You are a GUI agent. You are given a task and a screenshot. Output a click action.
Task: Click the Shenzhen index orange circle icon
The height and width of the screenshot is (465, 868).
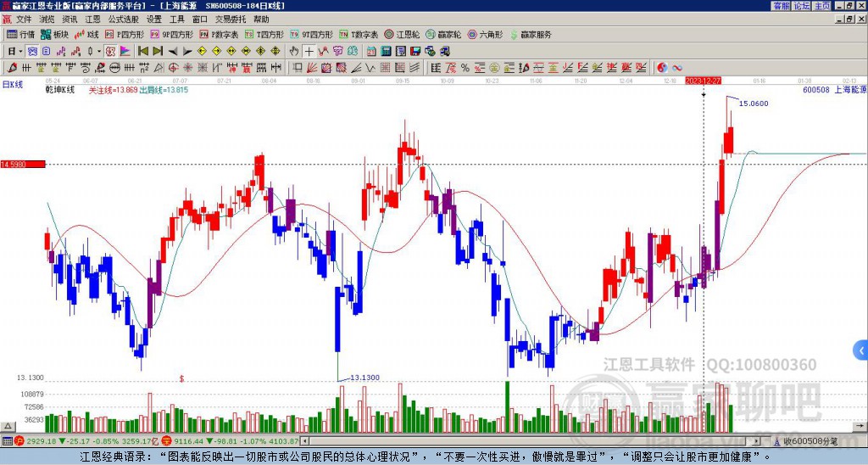(x=165, y=441)
